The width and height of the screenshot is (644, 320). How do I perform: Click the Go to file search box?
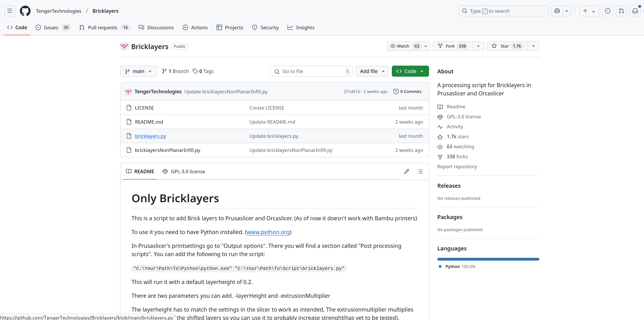click(x=311, y=71)
